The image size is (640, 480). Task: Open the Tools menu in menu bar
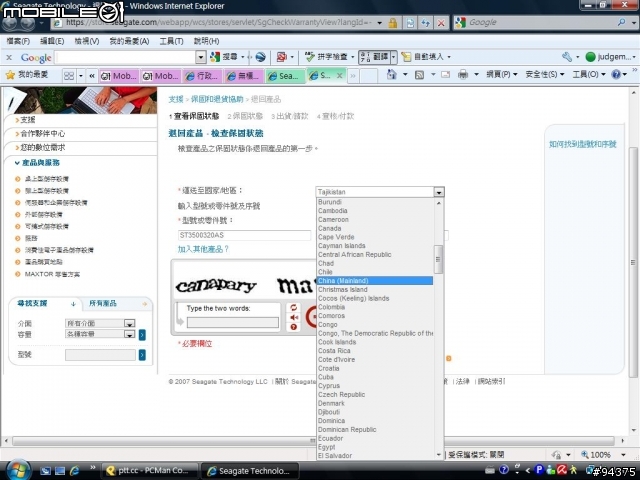(x=171, y=41)
